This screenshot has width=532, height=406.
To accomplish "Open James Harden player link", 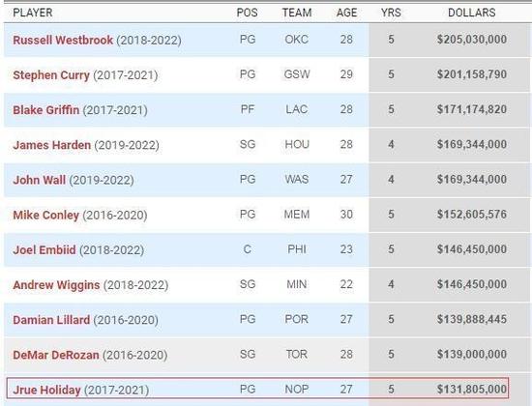I will point(52,145).
